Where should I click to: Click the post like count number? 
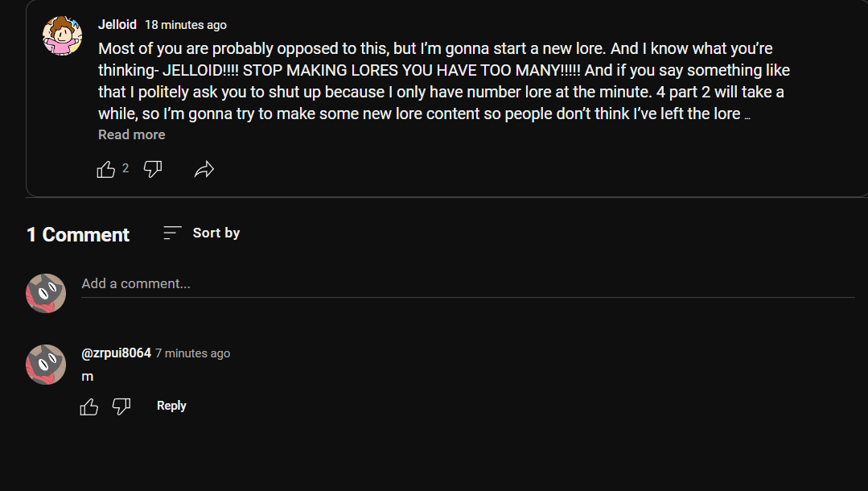(125, 168)
